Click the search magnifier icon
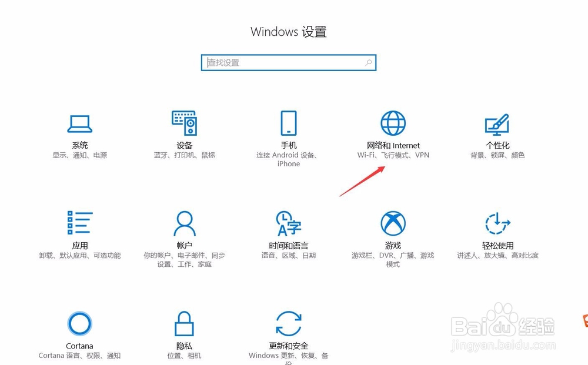588x365 pixels. pyautogui.click(x=369, y=62)
